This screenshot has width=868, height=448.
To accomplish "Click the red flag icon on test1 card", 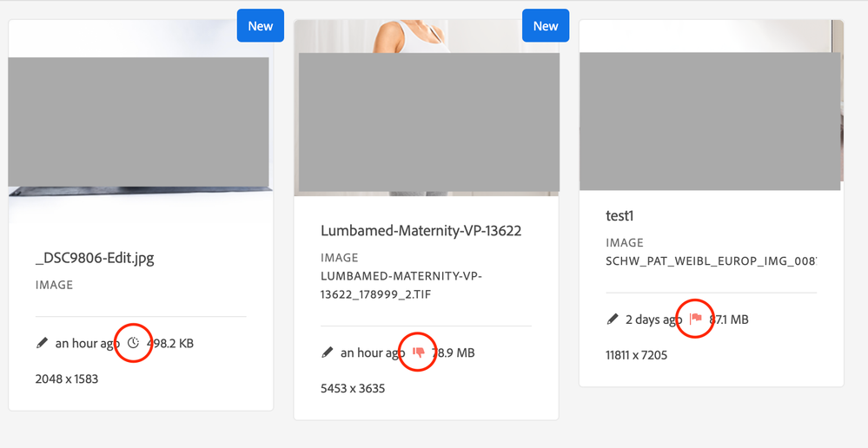I will 695,320.
